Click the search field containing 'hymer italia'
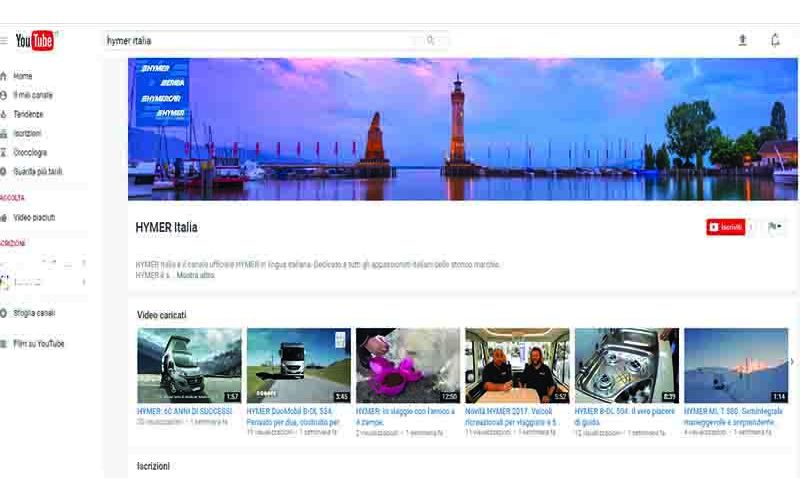This screenshot has height=500, width=800. coord(260,41)
